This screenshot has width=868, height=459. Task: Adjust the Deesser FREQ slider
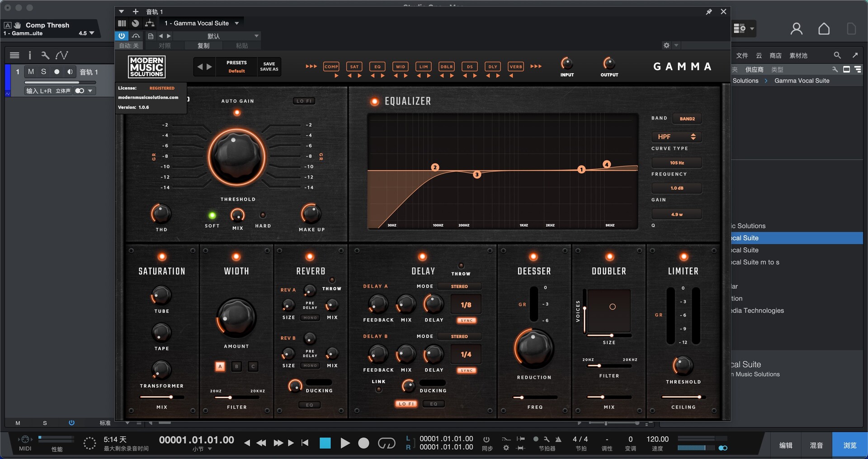coord(535,397)
